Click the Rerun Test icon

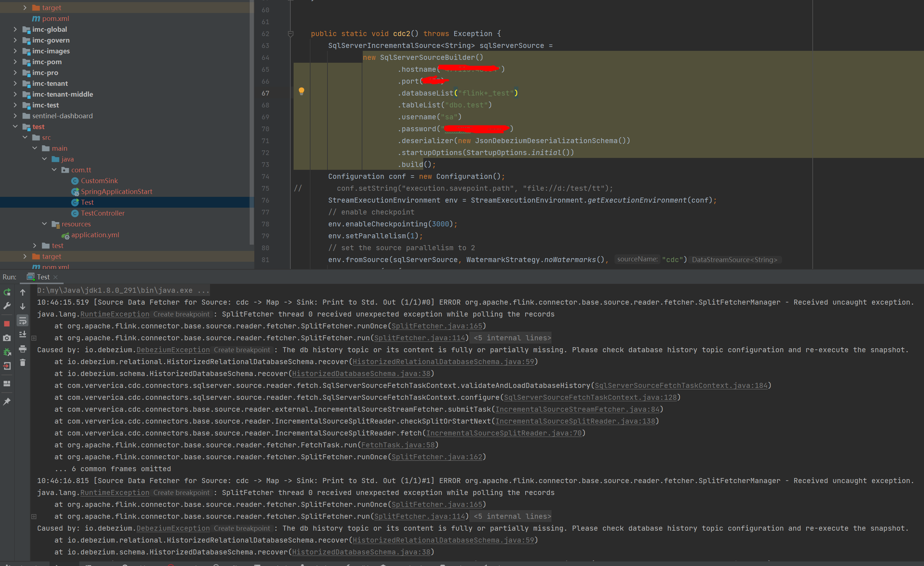point(7,292)
